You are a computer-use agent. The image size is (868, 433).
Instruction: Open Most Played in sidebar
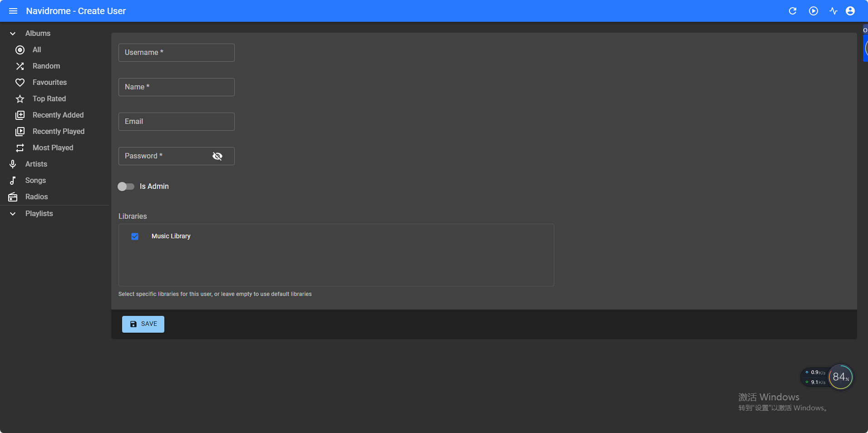point(54,148)
